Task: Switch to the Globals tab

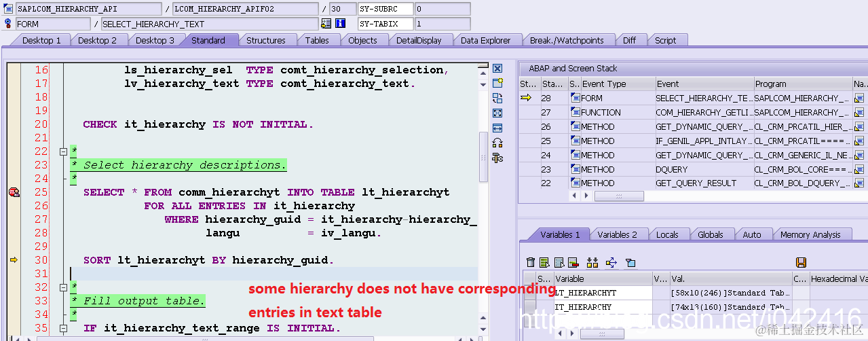Action: 711,234
